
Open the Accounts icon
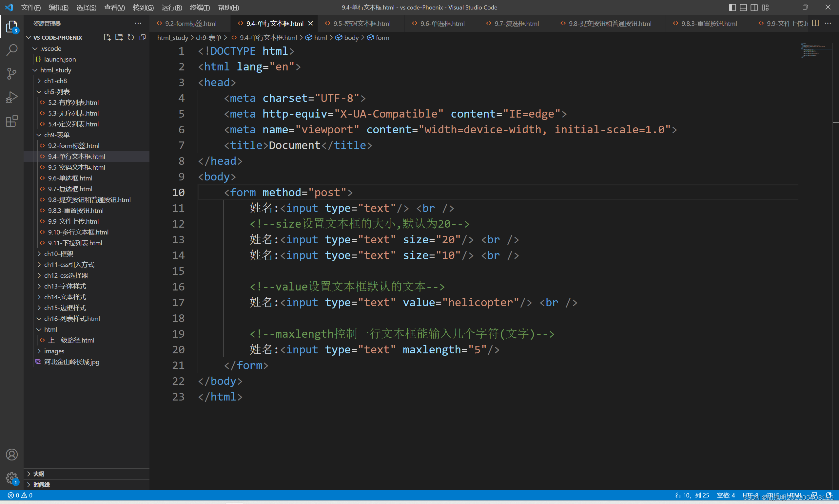(x=11, y=455)
